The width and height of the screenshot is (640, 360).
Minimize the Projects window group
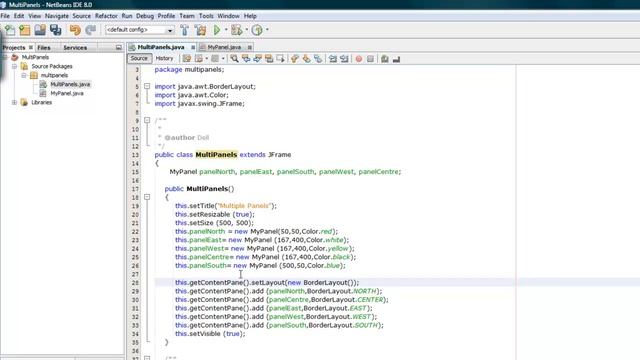[119, 47]
